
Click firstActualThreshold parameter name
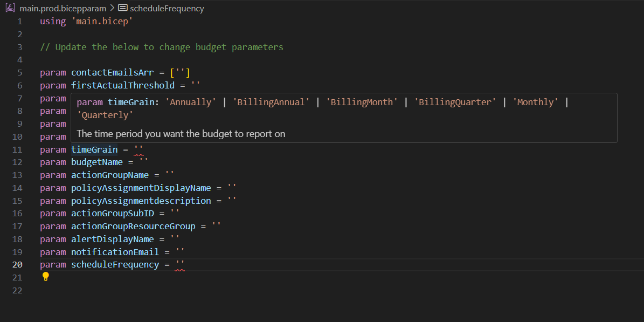(122, 86)
